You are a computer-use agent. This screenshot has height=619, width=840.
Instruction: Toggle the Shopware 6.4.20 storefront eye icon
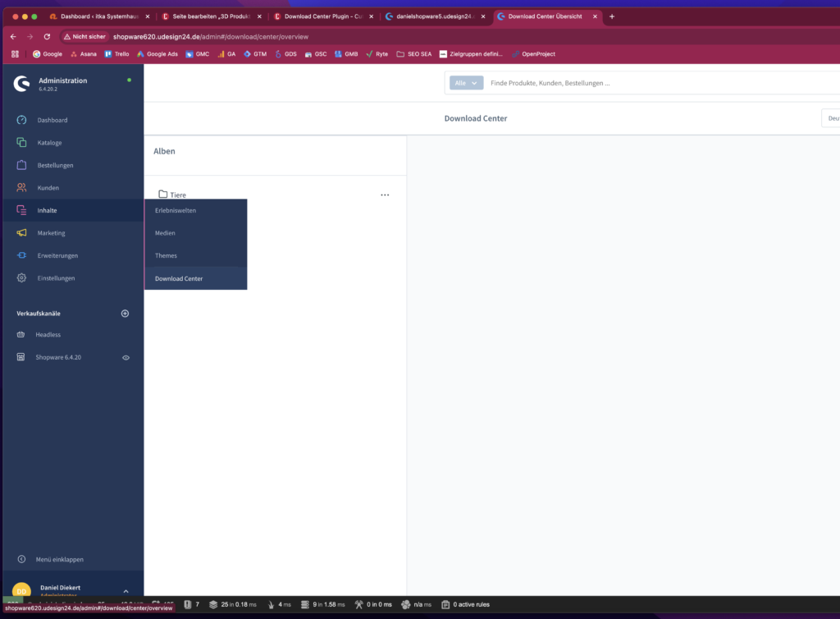126,358
